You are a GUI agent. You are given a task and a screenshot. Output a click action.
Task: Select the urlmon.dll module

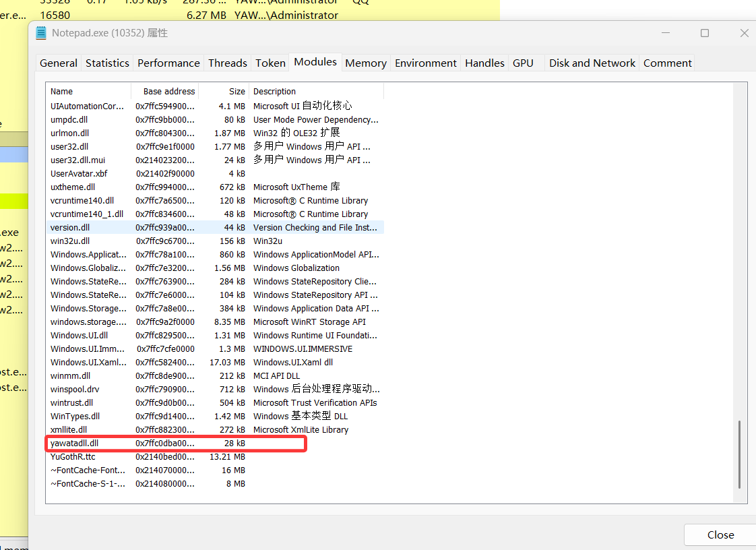pyautogui.click(x=215, y=133)
